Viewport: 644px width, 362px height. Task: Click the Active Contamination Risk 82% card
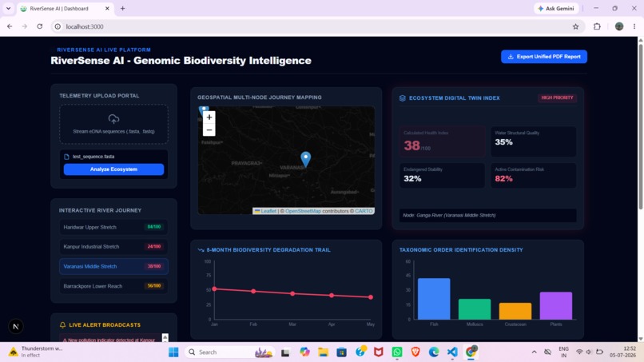pyautogui.click(x=533, y=176)
